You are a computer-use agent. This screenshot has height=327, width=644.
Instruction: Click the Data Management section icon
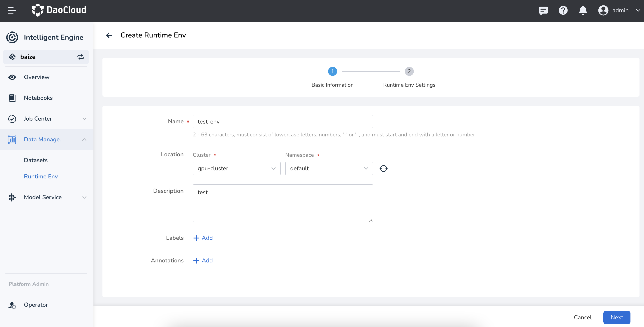(x=12, y=139)
